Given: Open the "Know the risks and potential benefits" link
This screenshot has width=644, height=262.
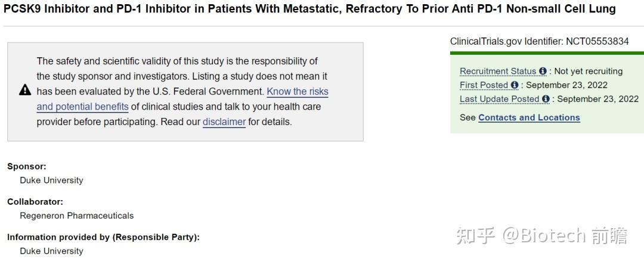Looking at the screenshot, I should pyautogui.click(x=297, y=92).
